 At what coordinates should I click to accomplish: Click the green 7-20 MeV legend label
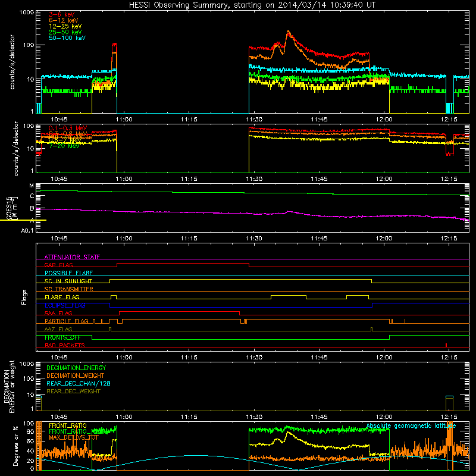64,146
